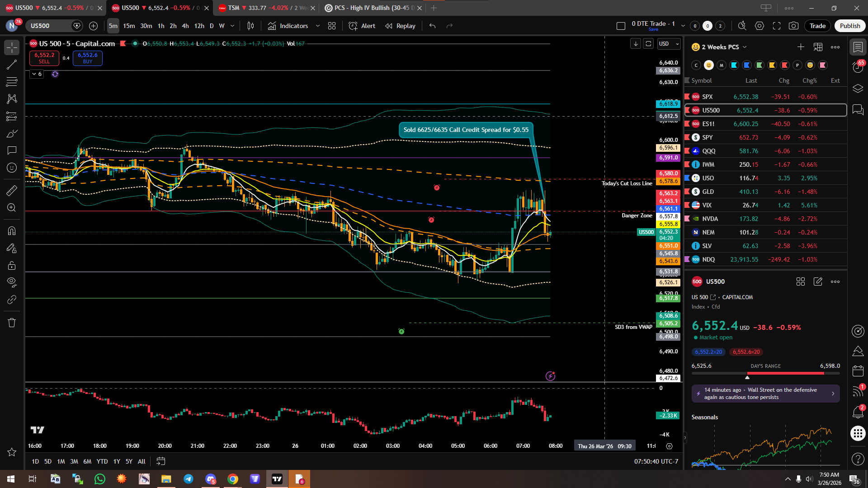Select the red color flag in watchlist filters
Image resolution: width=868 pixels, height=488 pixels.
coord(785,65)
